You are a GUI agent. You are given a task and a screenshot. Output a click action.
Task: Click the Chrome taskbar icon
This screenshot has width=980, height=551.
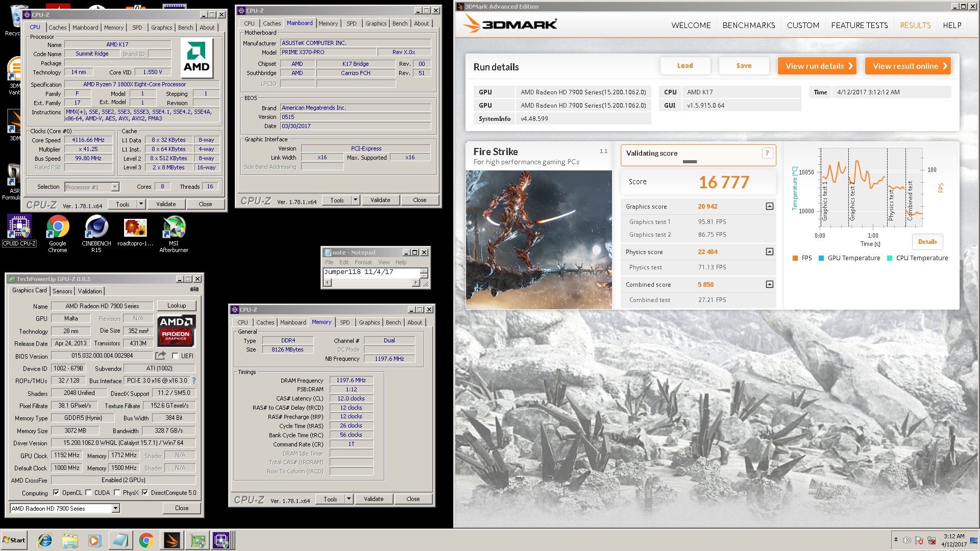click(146, 540)
